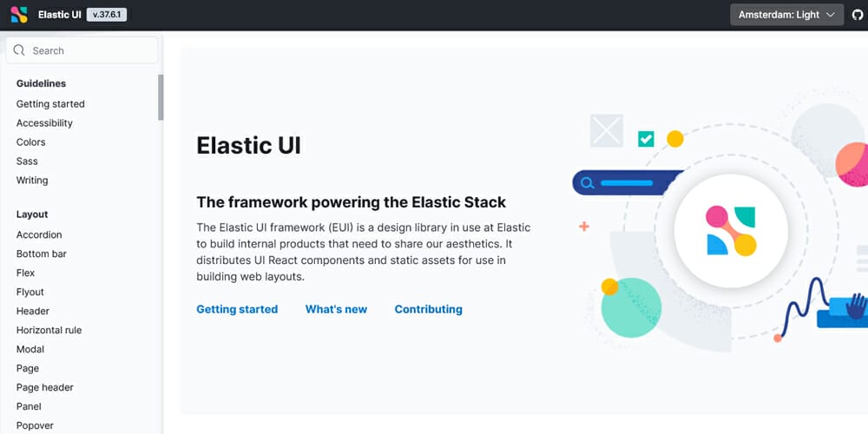The width and height of the screenshot is (868, 434).
Task: Open the Flex layout page
Action: click(x=25, y=273)
